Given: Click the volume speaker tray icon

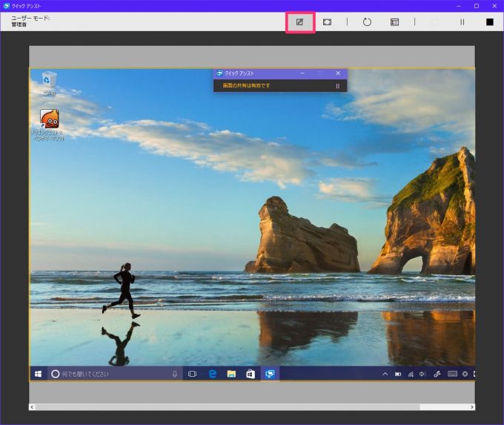Looking at the screenshot, I should 422,374.
